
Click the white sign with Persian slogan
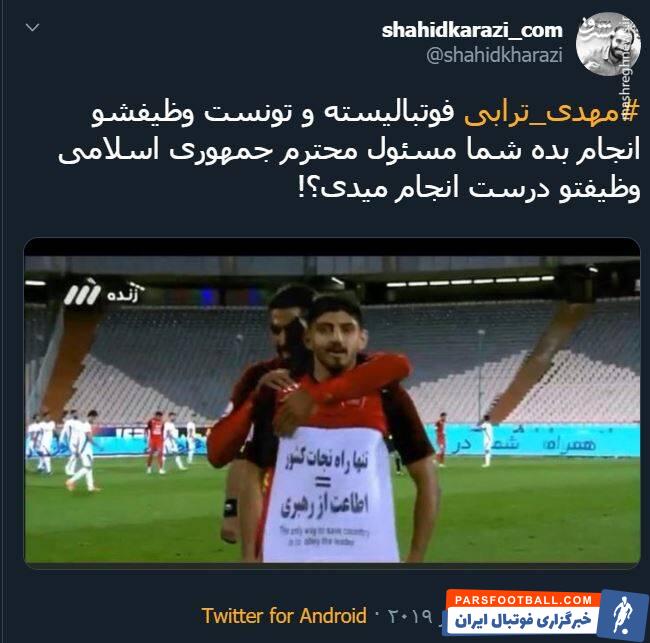pos(330,495)
